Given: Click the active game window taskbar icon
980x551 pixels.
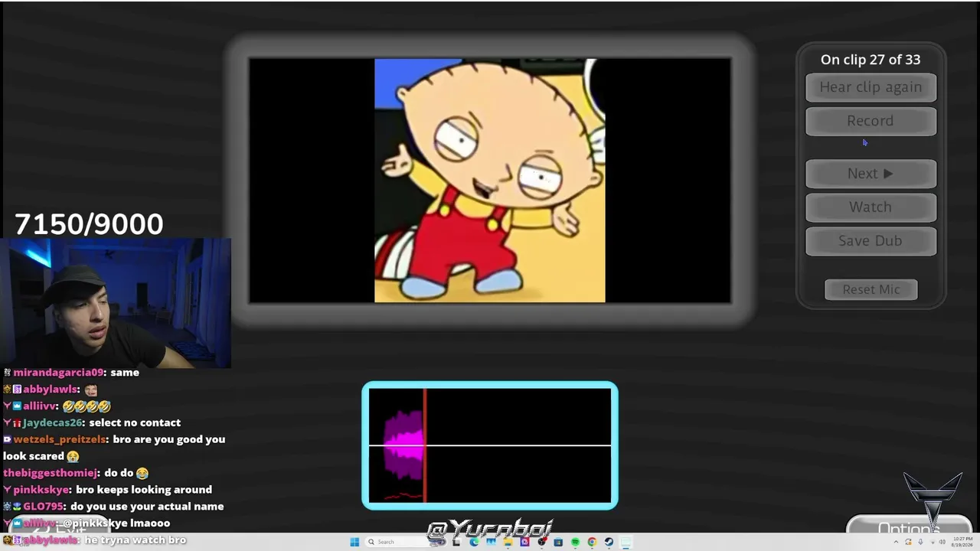Looking at the screenshot, I should click(626, 542).
